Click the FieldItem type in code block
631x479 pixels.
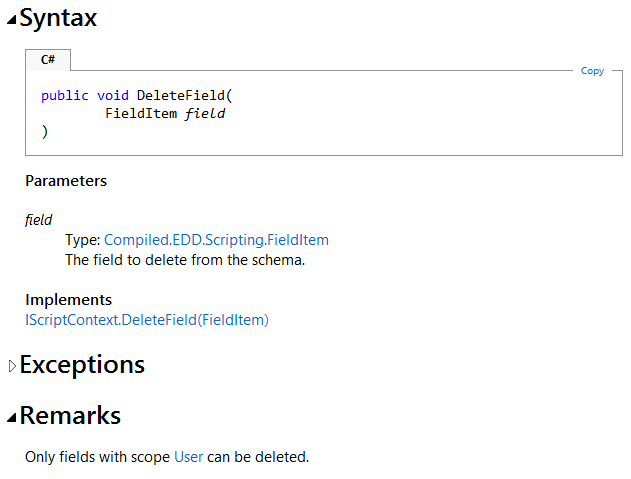point(142,114)
